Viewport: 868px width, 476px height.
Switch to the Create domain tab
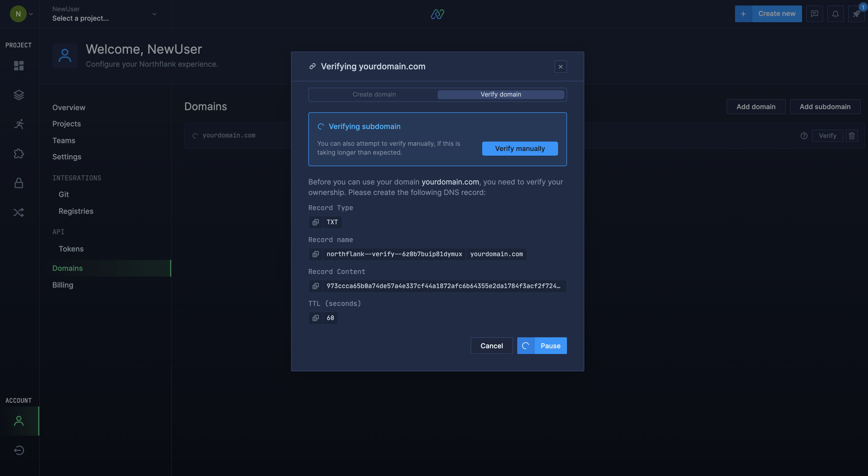374,95
